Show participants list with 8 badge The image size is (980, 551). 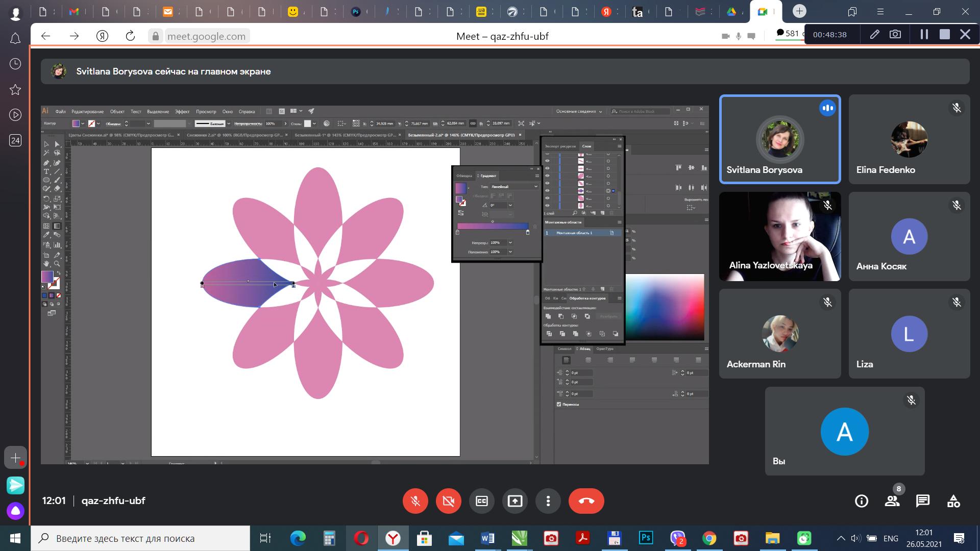[x=892, y=501]
